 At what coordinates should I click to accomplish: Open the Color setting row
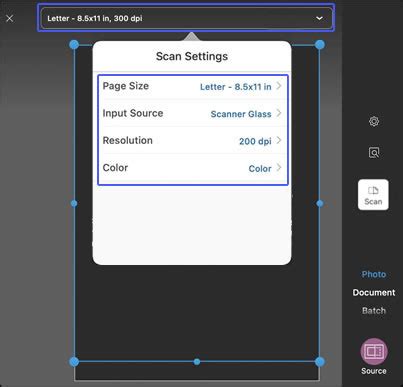(193, 168)
